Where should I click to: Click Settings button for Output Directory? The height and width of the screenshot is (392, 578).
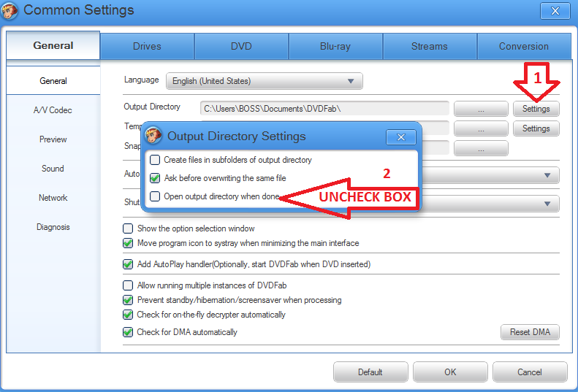point(536,109)
